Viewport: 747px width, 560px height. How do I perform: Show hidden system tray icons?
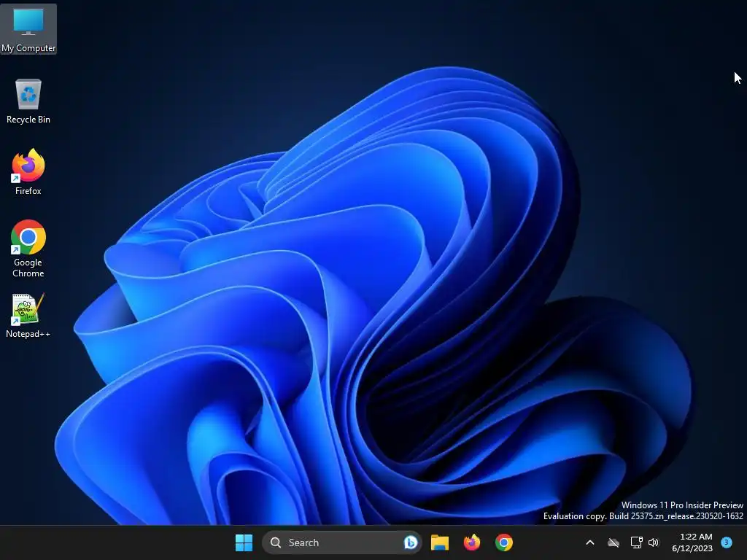point(589,542)
